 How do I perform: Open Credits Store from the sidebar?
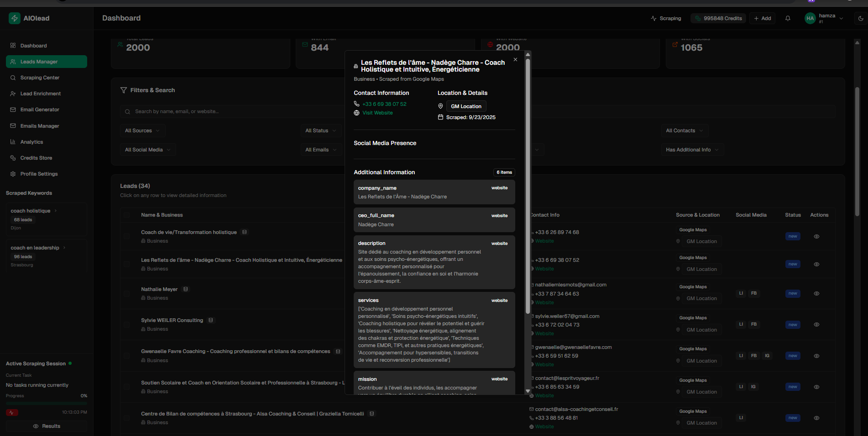[x=36, y=158]
